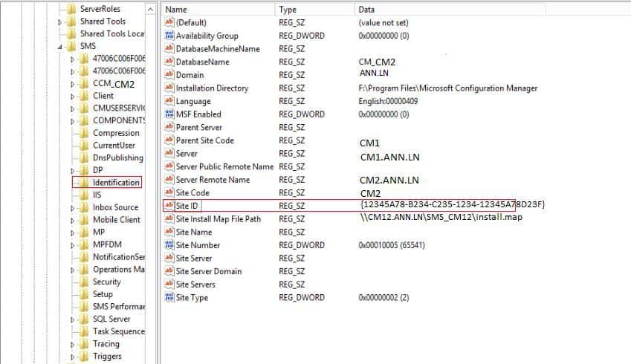Viewport: 631px width, 364px height.
Task: Click the folder icon for Identification key
Action: pos(84,182)
